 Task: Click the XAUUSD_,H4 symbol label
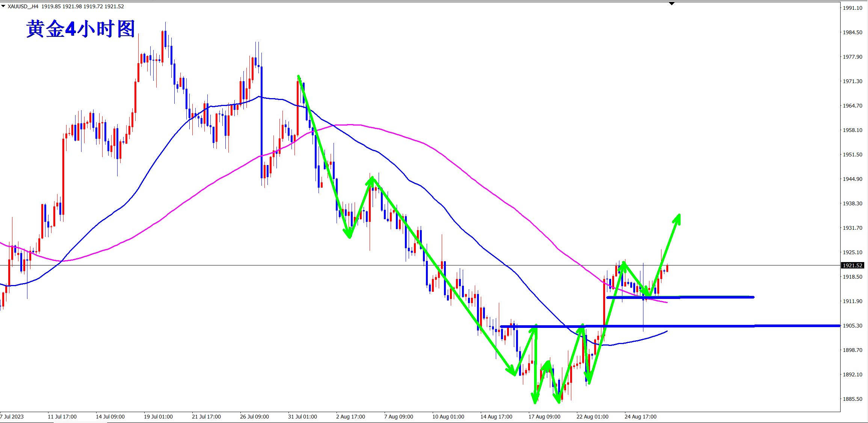coord(23,6)
